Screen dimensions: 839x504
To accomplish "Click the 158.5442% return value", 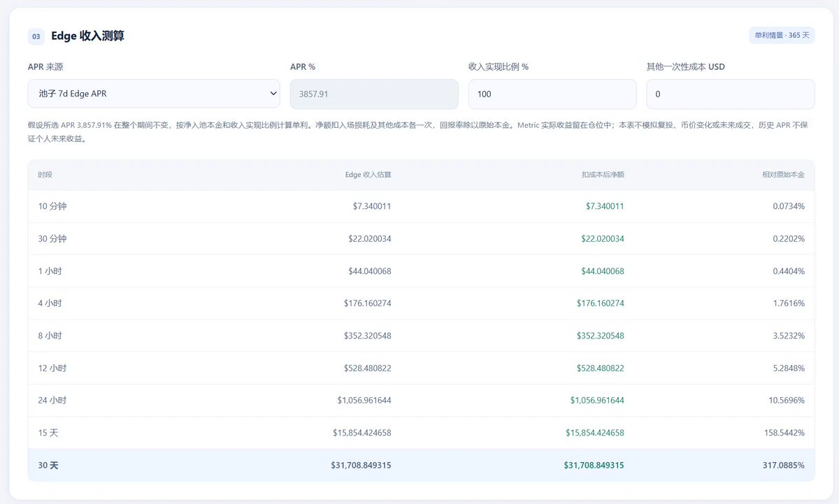I will click(784, 433).
